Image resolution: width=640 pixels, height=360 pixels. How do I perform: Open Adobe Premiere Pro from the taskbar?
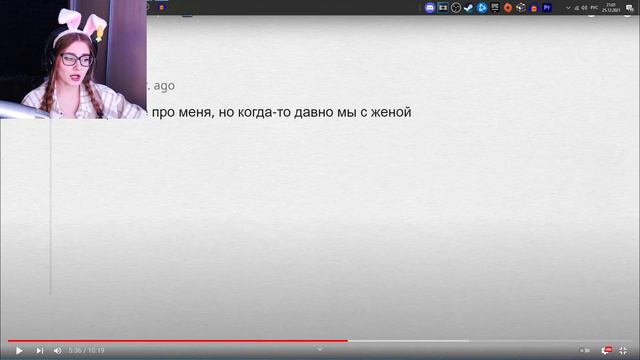tap(547, 7)
